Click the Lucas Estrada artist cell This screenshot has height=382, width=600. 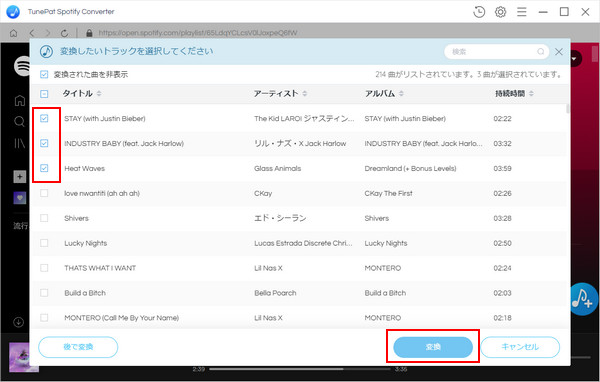(303, 243)
